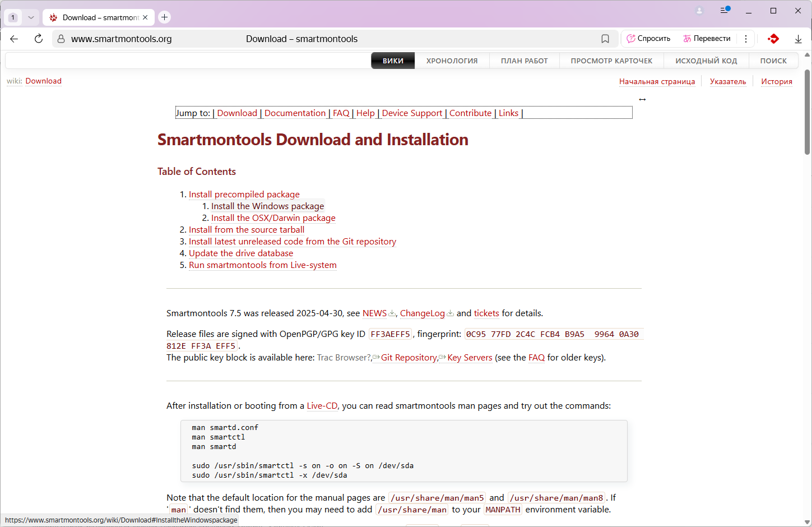This screenshot has height=527, width=812.
Task: Bookmark this page with the bookmark icon
Action: pyautogui.click(x=605, y=39)
